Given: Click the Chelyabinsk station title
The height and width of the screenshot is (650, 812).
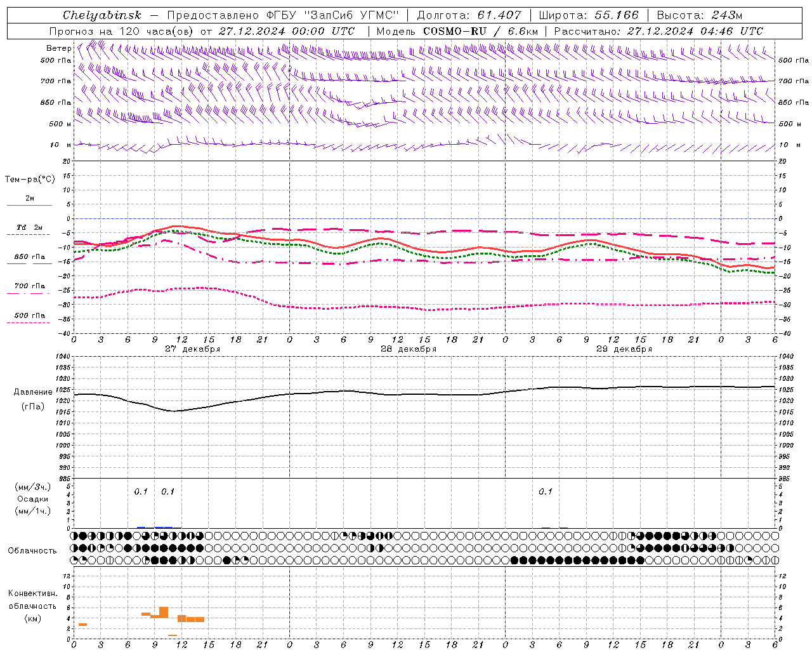Looking at the screenshot, I should [x=101, y=15].
